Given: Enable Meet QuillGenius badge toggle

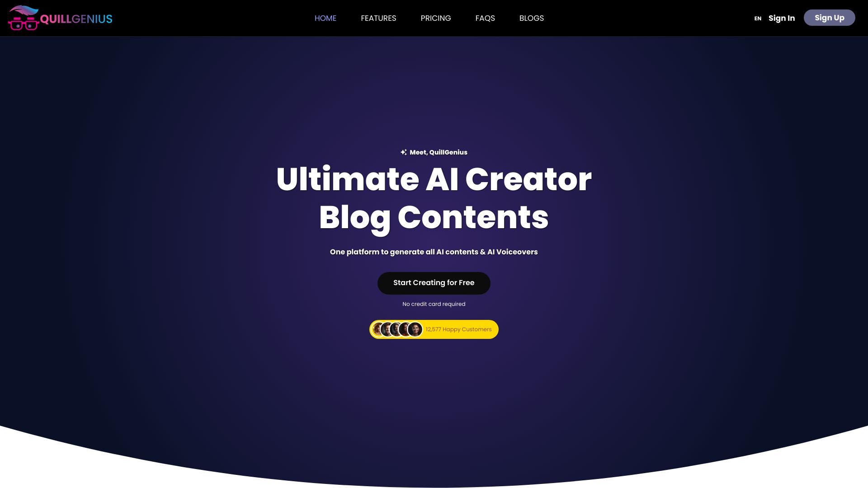Looking at the screenshot, I should point(434,152).
